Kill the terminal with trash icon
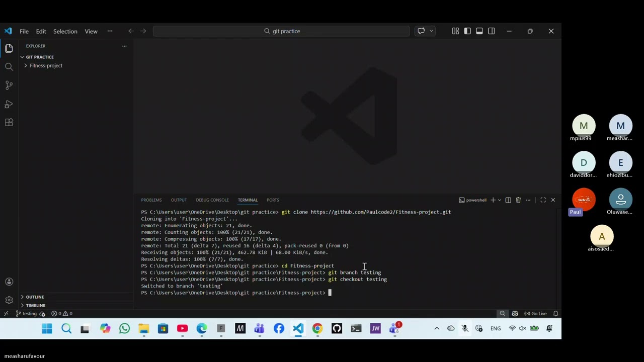 pyautogui.click(x=518, y=200)
